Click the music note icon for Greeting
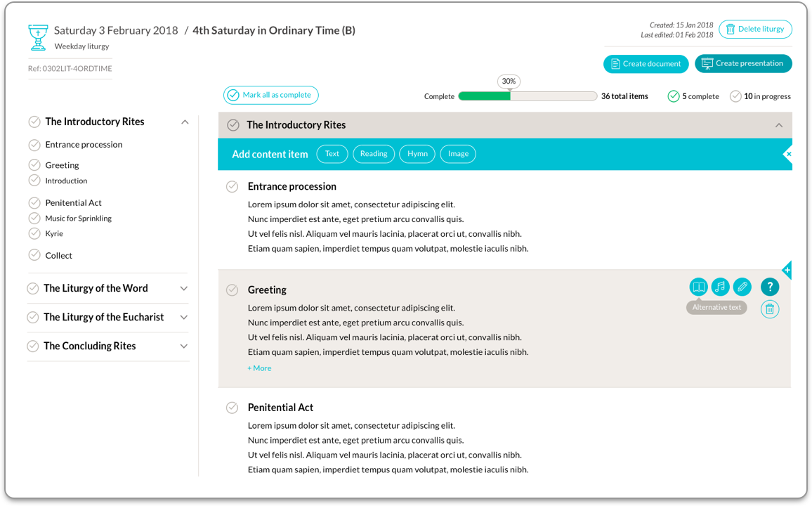The height and width of the screenshot is (506, 812). click(x=720, y=287)
